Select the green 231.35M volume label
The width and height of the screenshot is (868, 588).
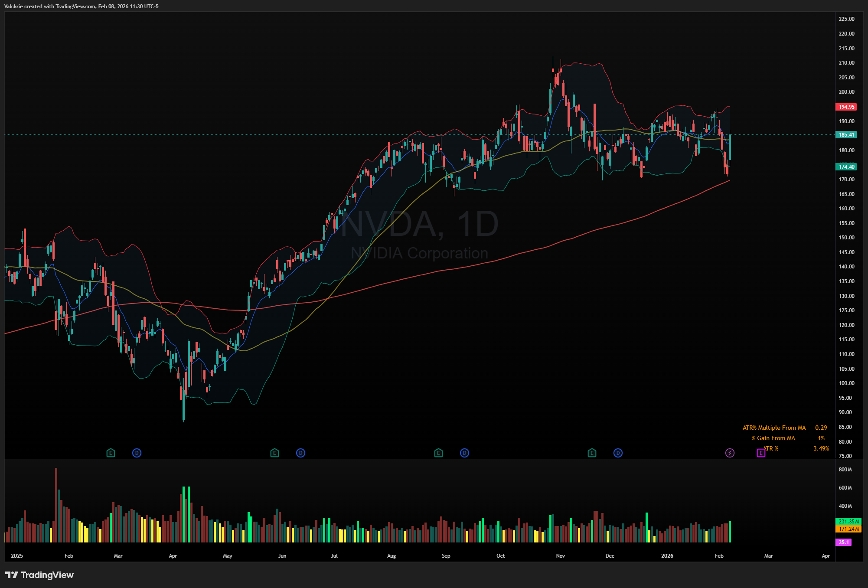848,522
